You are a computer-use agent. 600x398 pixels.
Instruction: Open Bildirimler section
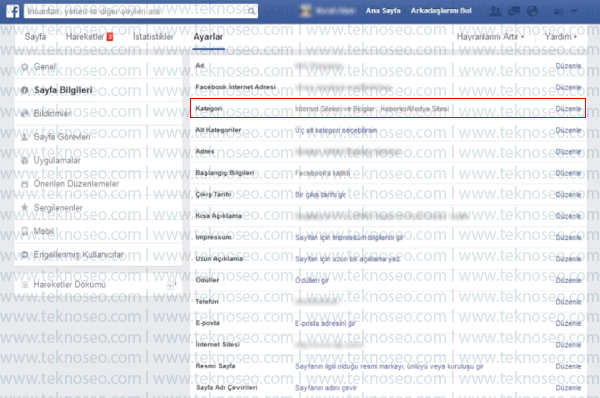(x=98, y=114)
